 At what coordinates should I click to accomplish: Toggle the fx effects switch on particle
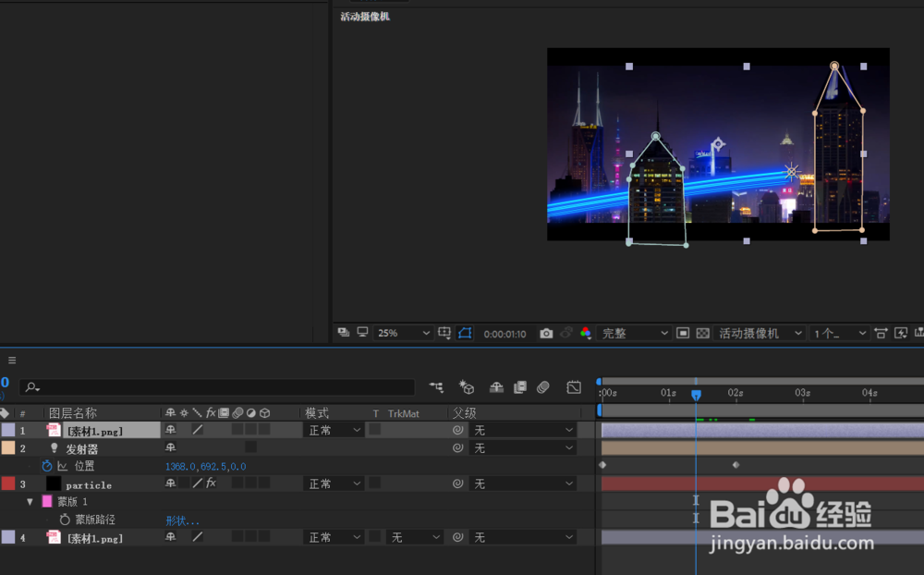point(211,483)
